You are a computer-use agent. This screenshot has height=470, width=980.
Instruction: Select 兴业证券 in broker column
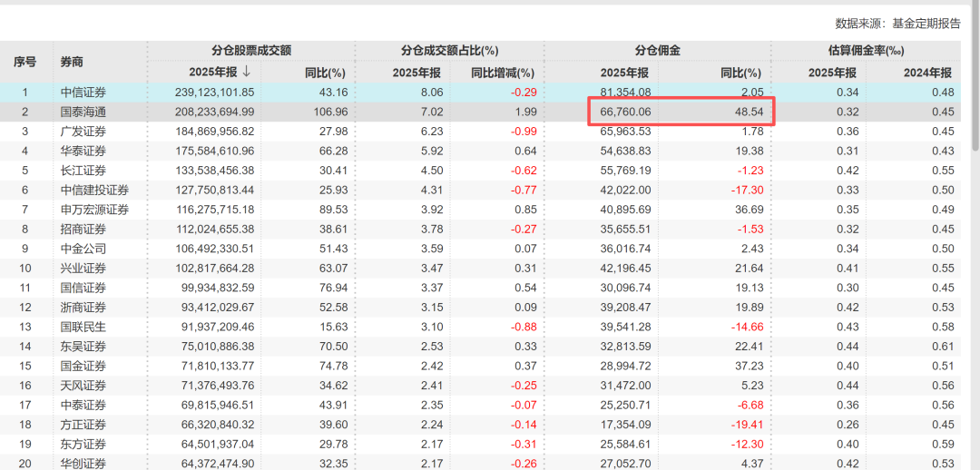[x=83, y=269]
